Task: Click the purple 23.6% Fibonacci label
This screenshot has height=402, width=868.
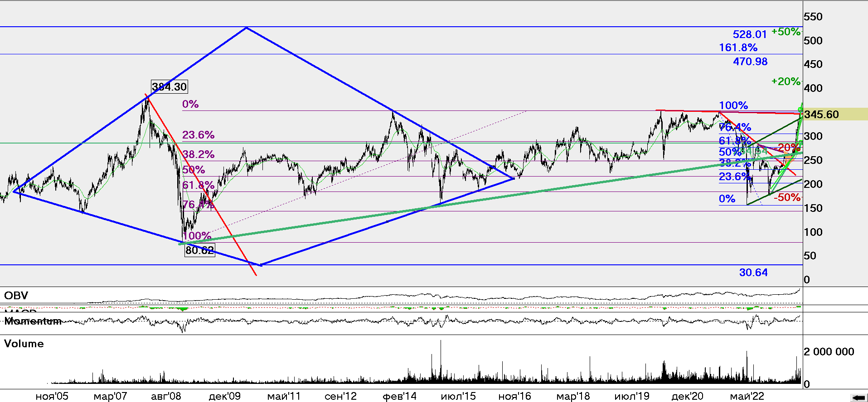Action: point(198,135)
